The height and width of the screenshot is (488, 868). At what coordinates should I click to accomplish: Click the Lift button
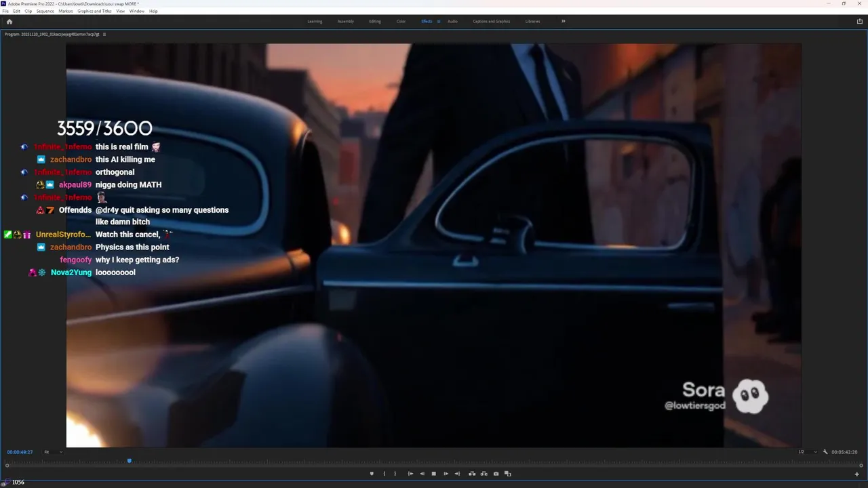click(472, 474)
